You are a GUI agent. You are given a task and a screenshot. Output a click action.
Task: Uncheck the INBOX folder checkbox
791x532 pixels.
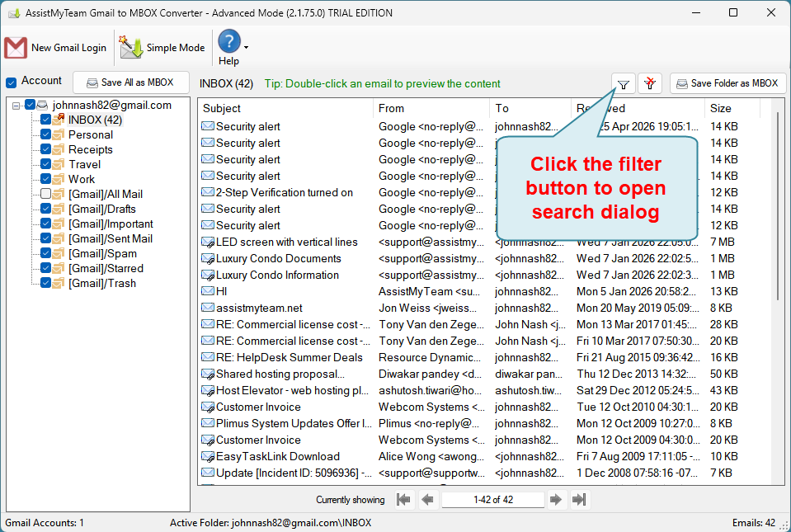tap(46, 120)
